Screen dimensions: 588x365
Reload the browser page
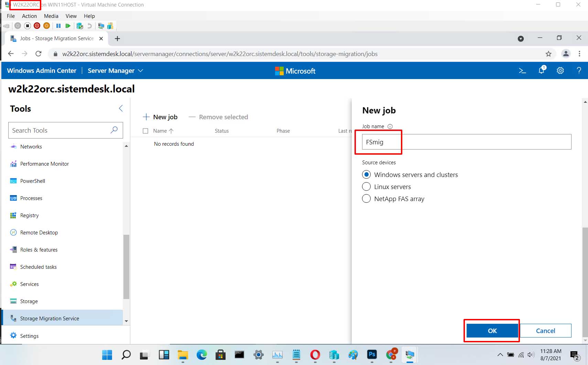(x=39, y=54)
